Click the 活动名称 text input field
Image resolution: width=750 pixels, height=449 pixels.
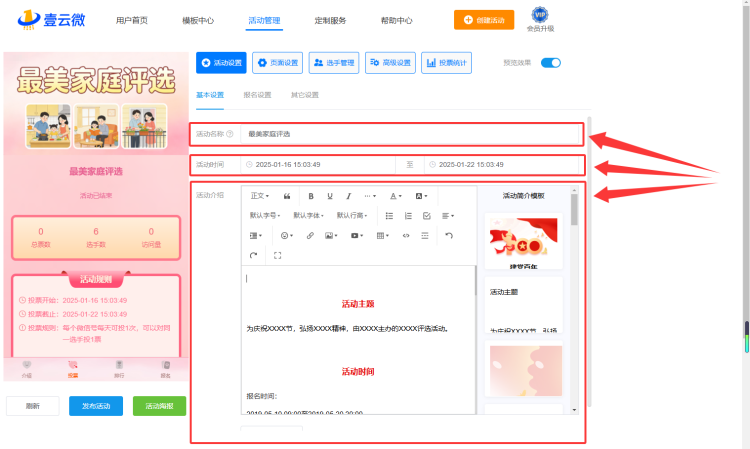pyautogui.click(x=409, y=134)
